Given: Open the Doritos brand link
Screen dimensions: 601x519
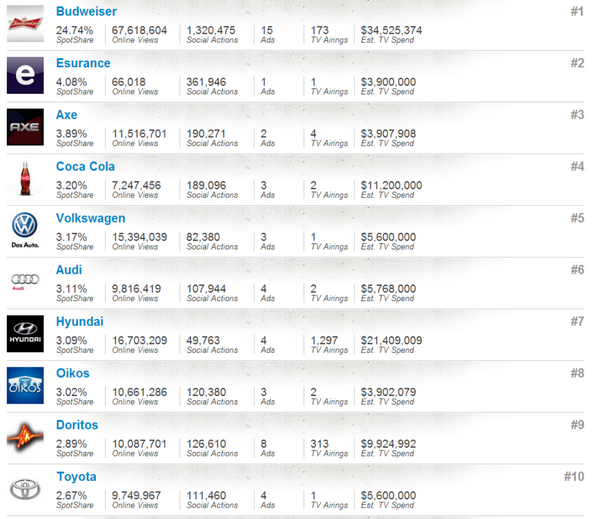Looking at the screenshot, I should tap(77, 425).
